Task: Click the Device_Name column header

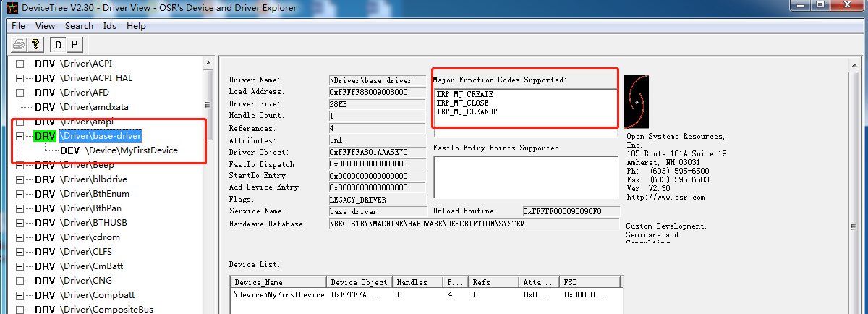Action: click(x=279, y=282)
